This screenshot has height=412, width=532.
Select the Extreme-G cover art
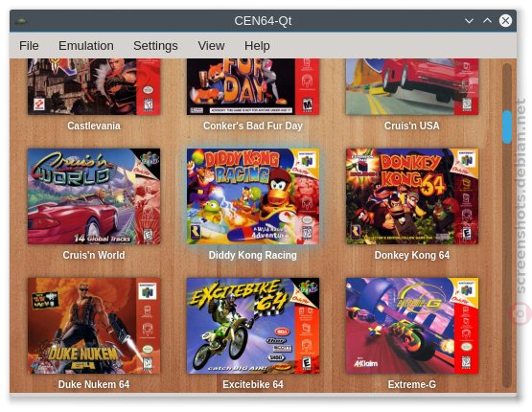(x=412, y=326)
